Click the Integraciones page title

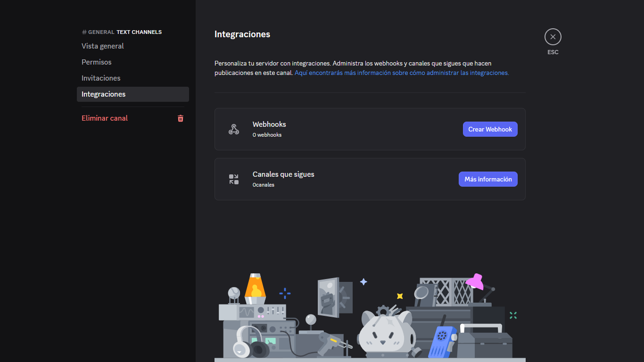point(242,34)
